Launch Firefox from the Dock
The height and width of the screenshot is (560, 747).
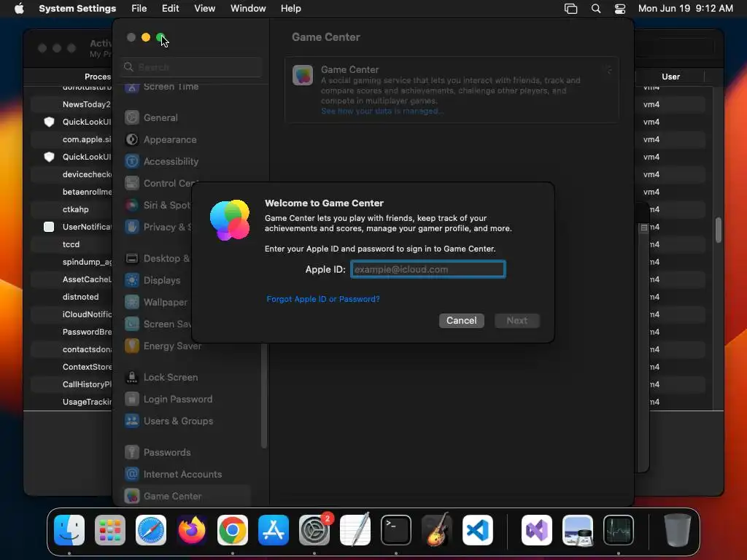[x=192, y=530]
